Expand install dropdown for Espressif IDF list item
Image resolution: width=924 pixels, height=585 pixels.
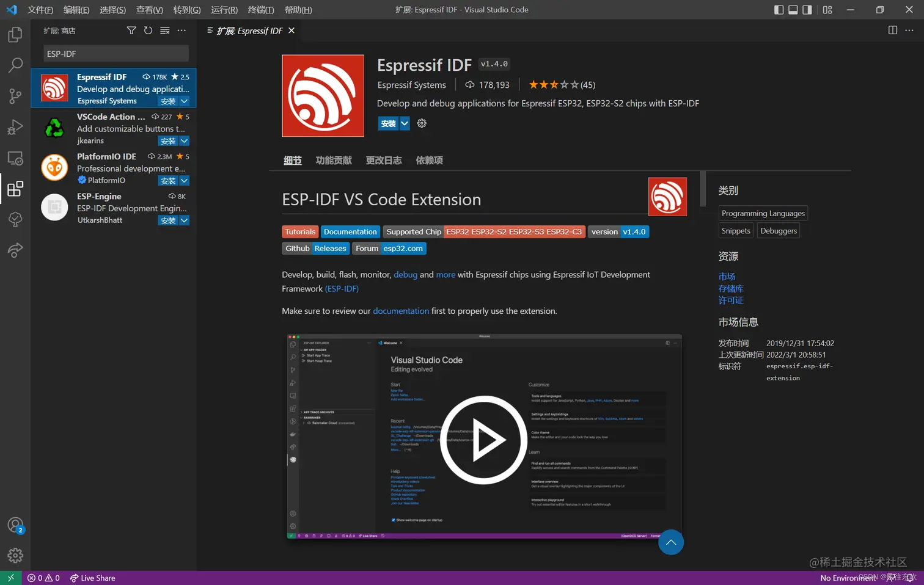184,101
